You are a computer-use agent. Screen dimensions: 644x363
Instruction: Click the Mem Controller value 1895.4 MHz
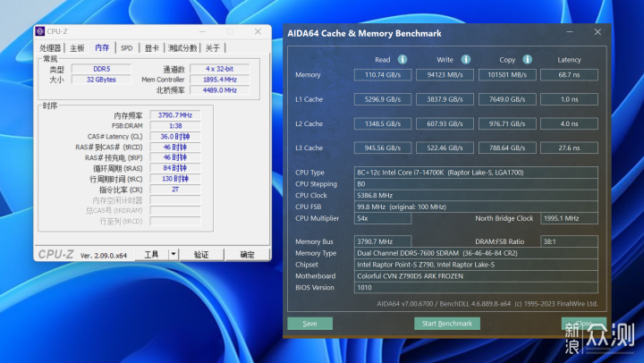pos(220,80)
